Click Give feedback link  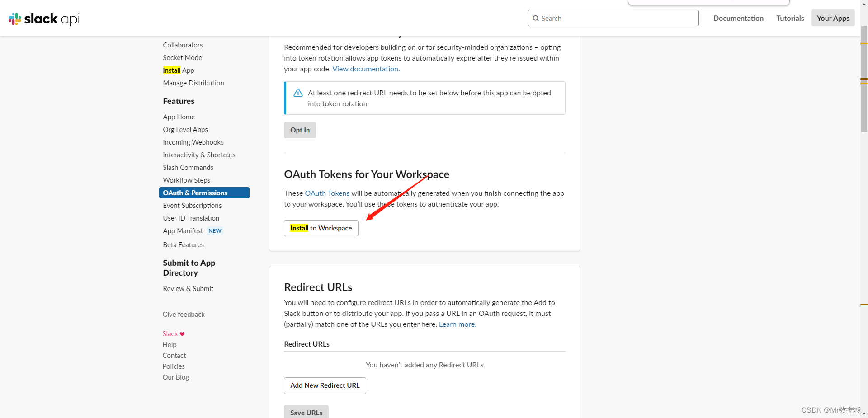point(184,315)
